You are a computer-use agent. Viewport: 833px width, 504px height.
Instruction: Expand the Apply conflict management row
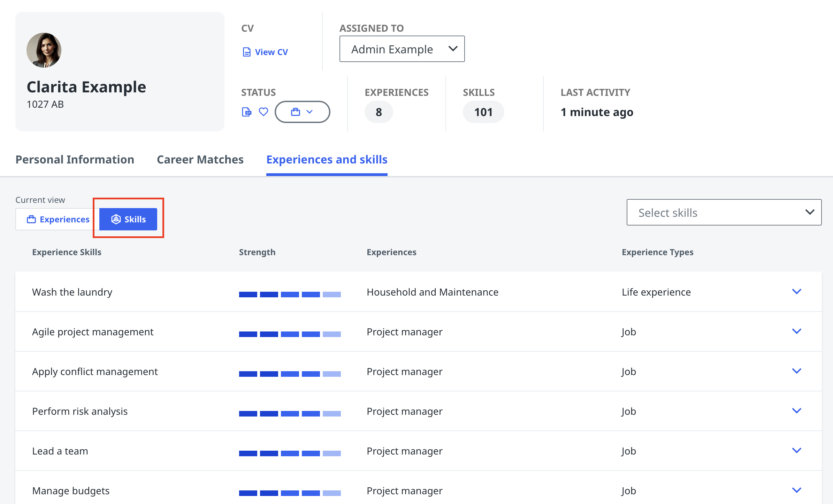796,371
